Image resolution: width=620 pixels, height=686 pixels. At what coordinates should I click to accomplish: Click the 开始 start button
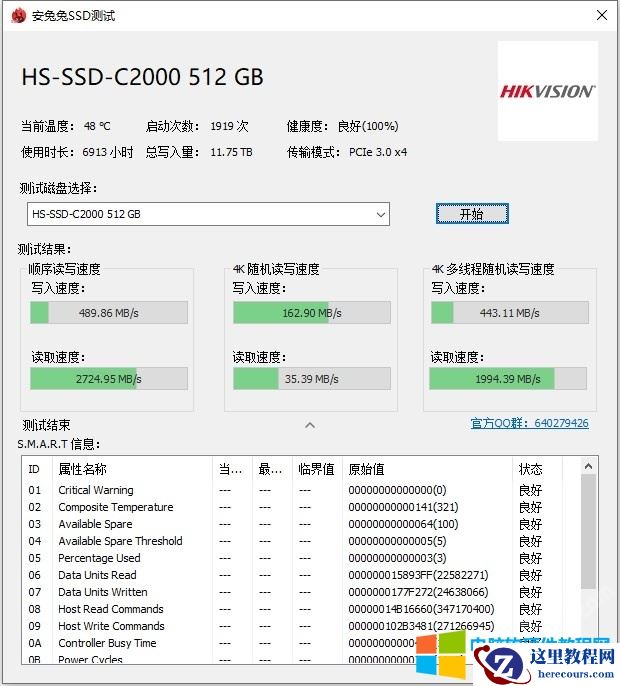(x=472, y=214)
